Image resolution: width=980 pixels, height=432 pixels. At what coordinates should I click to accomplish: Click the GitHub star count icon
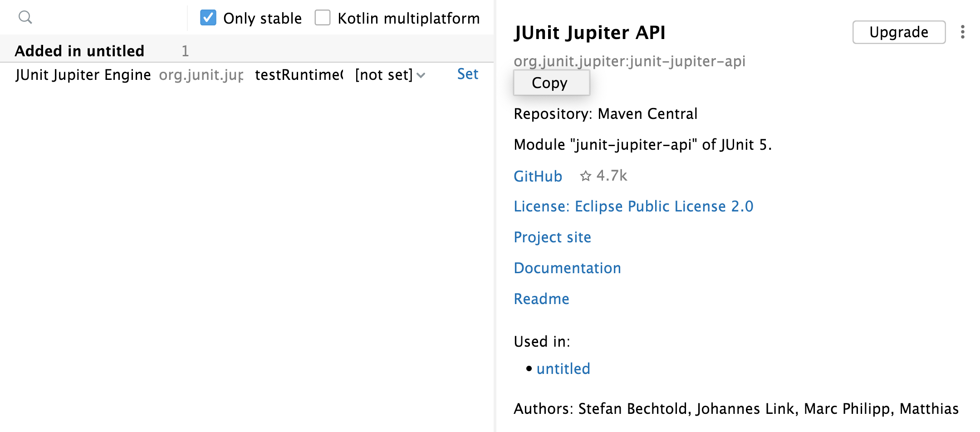click(x=586, y=176)
